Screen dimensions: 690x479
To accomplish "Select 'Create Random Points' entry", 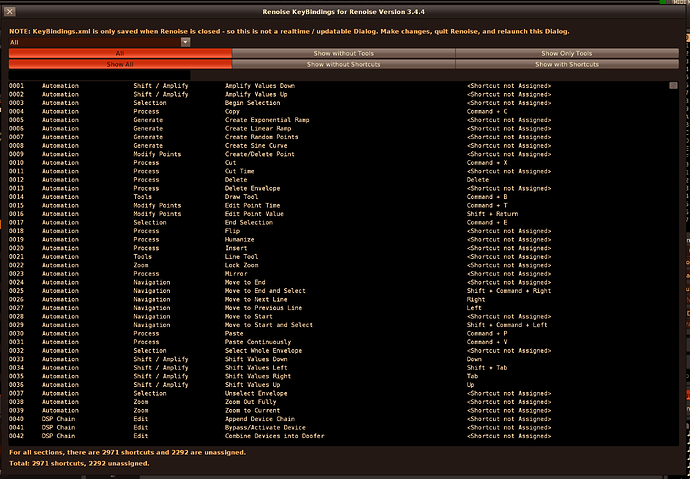I will [x=261, y=137].
